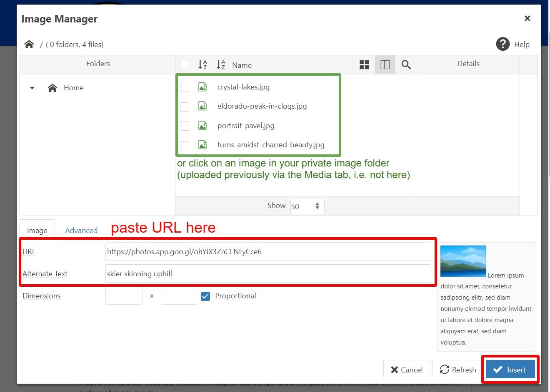The height and width of the screenshot is (392, 550).
Task: Check the box for portrait-pavel.jpg
Action: click(x=185, y=126)
